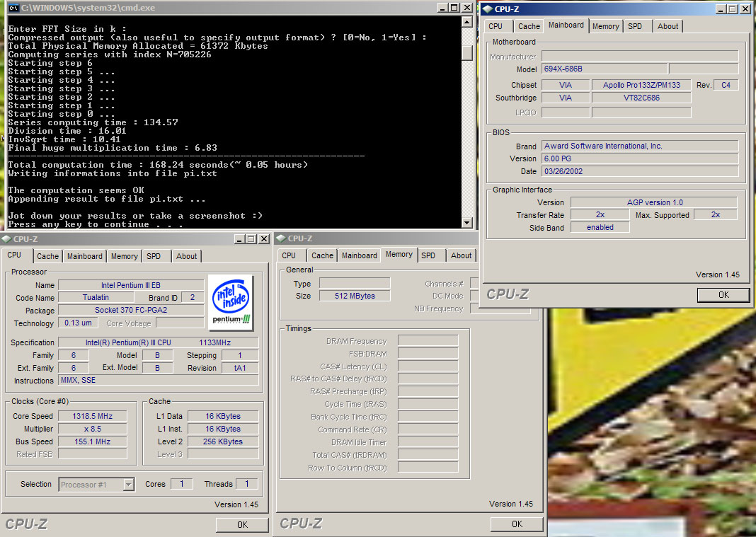Switch to Memory tab in CPU window
The width and height of the screenshot is (756, 537).
click(125, 256)
